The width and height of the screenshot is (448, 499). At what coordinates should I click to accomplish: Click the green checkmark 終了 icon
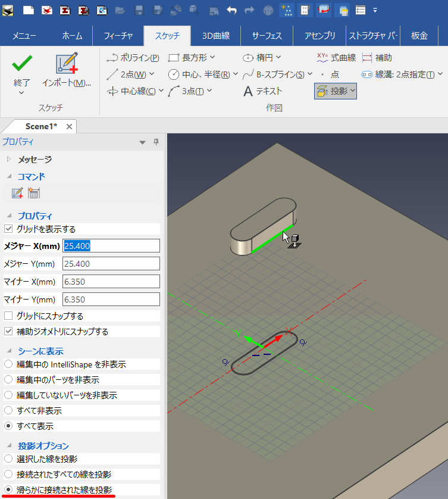(x=22, y=64)
